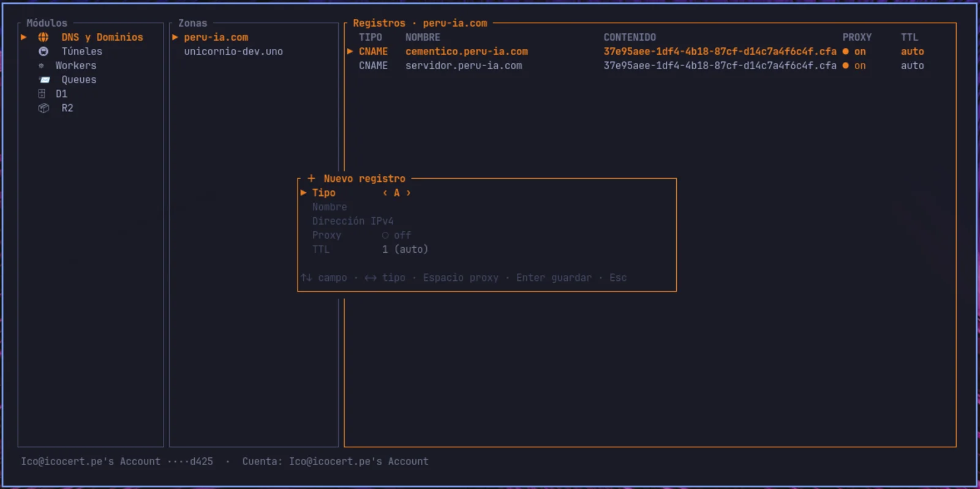
Task: Open the Túneles module
Action: [81, 51]
